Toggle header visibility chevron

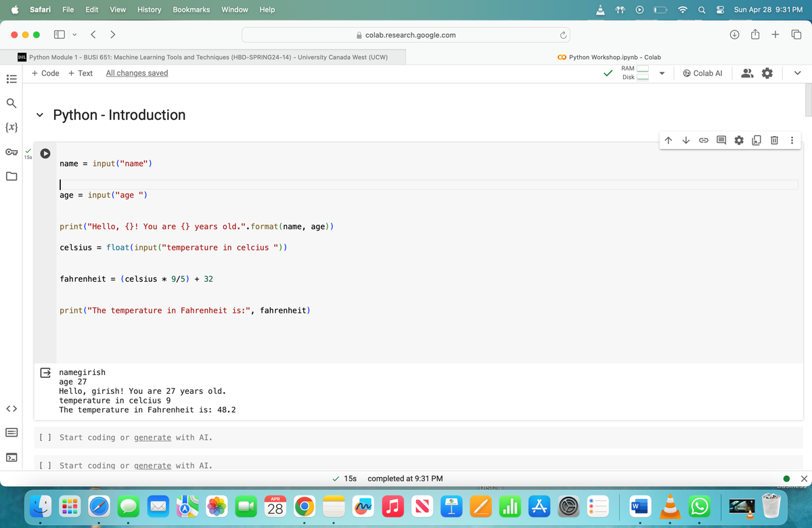tap(797, 73)
